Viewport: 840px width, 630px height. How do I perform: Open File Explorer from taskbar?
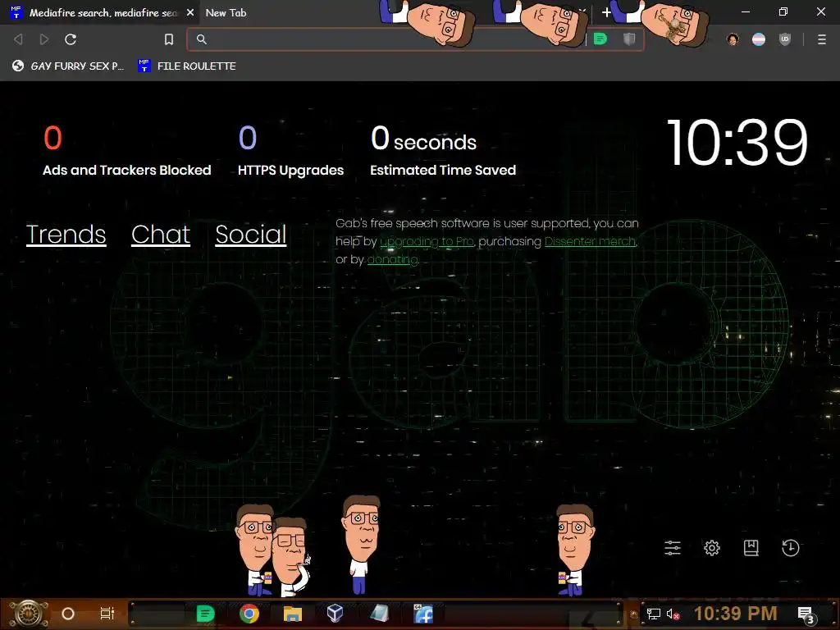[x=293, y=614]
